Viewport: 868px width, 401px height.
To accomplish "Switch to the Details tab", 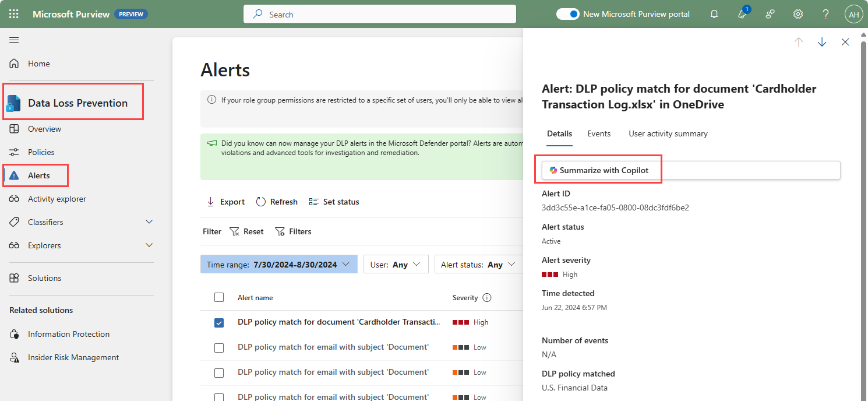I will [559, 133].
